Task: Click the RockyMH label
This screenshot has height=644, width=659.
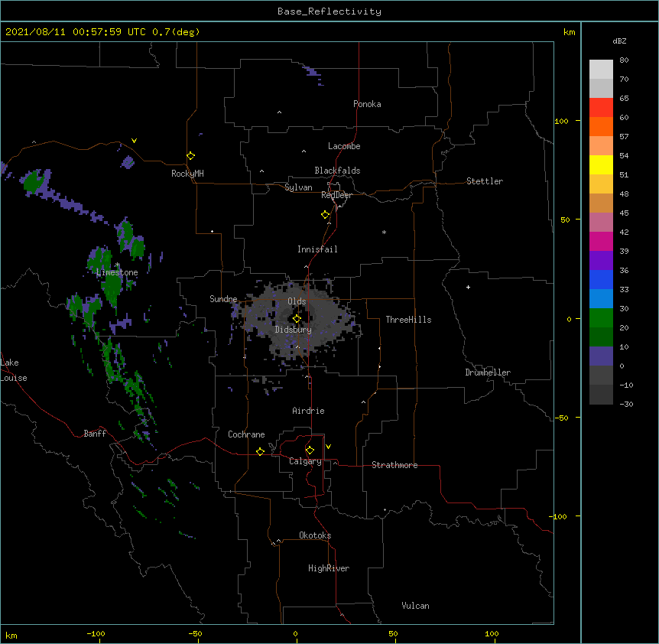Action: click(x=187, y=174)
